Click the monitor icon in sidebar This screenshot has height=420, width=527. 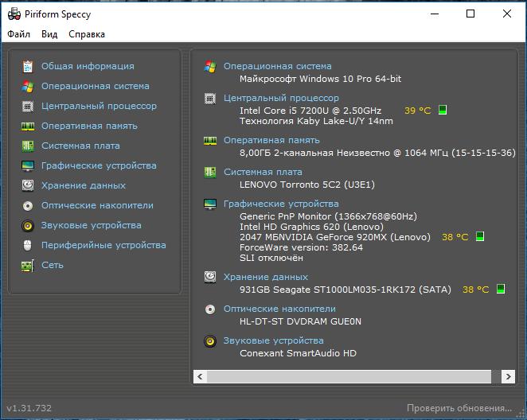click(28, 165)
